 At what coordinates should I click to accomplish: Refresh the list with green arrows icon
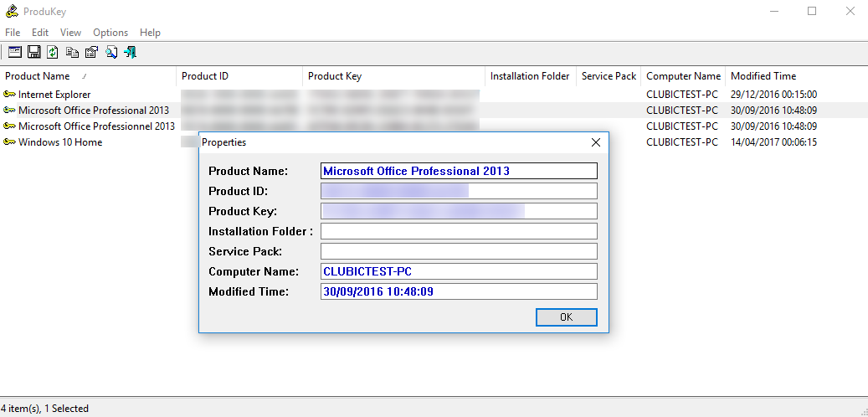(53, 52)
